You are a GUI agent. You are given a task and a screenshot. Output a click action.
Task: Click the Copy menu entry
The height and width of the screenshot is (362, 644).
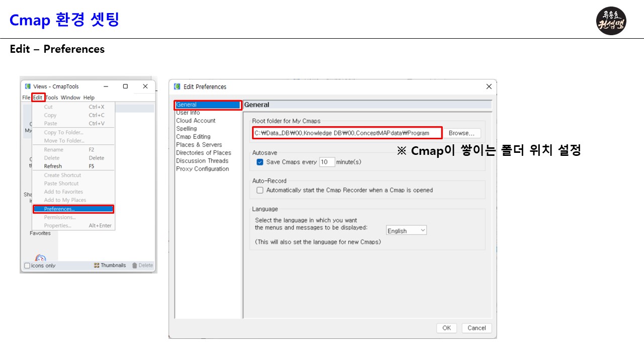click(x=73, y=115)
